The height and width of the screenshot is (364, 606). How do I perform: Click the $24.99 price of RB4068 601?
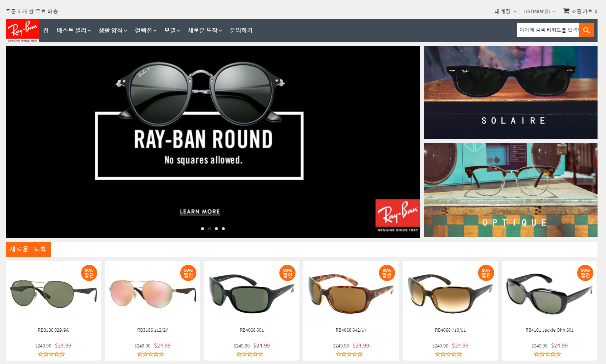[x=261, y=346]
